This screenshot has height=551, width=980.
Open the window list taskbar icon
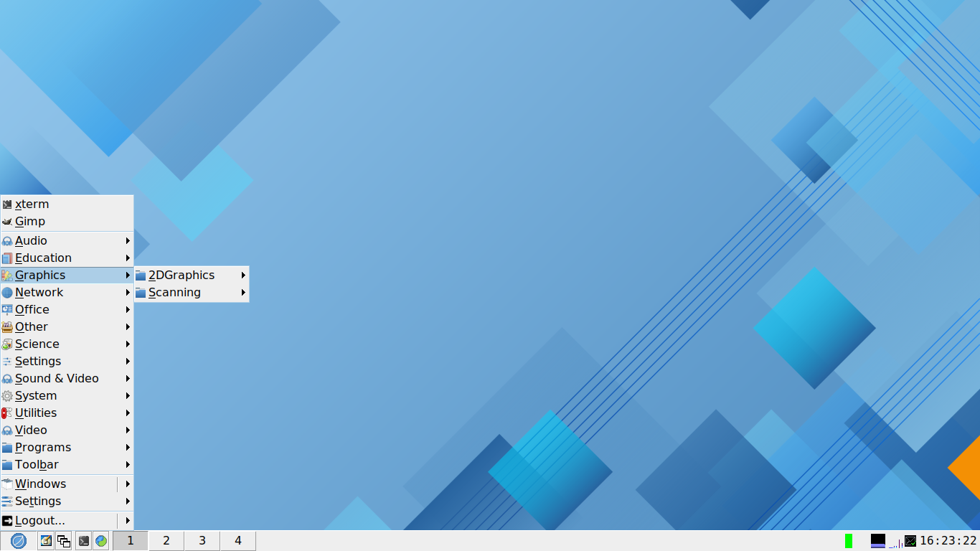tap(64, 541)
